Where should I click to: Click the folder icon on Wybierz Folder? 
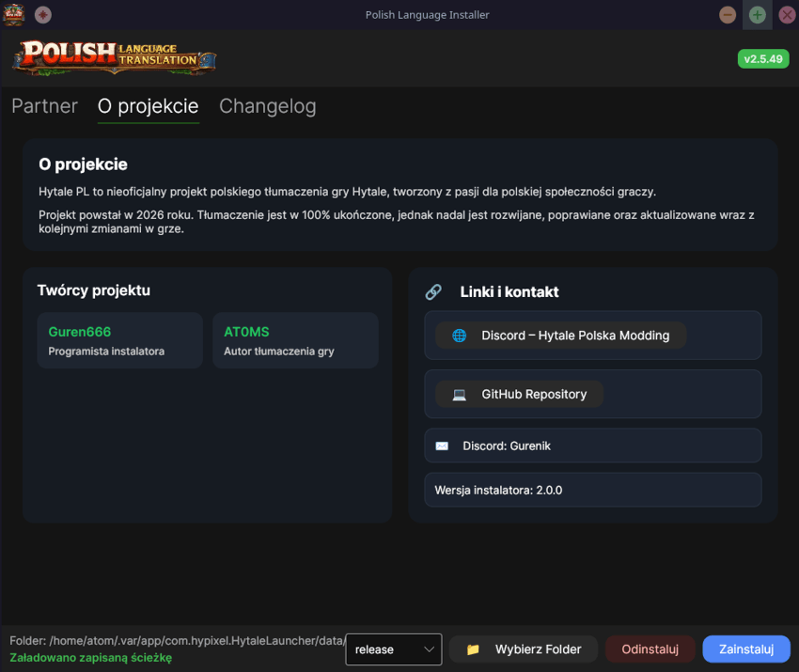(473, 649)
